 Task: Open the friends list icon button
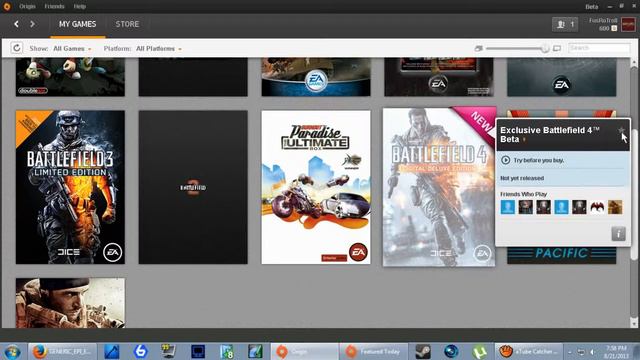(565, 24)
